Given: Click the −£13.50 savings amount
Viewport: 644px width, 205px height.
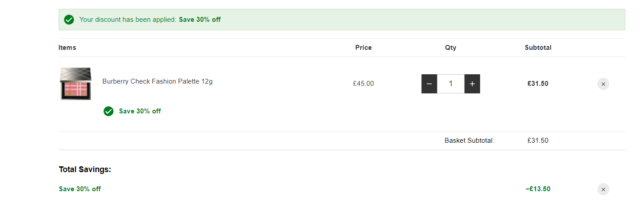Looking at the screenshot, I should tap(538, 189).
